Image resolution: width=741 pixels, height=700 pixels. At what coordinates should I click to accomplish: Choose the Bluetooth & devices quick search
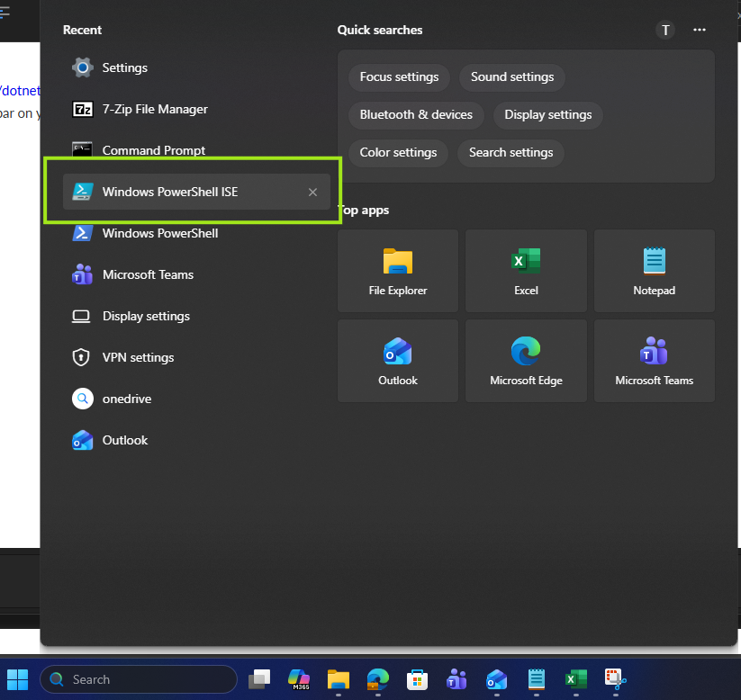(x=416, y=114)
